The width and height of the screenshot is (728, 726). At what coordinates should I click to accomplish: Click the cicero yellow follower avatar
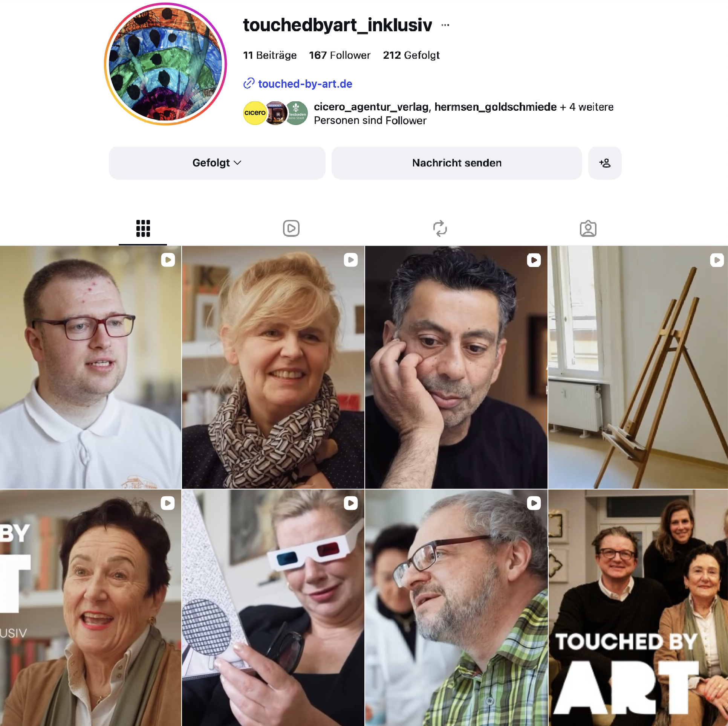click(254, 113)
